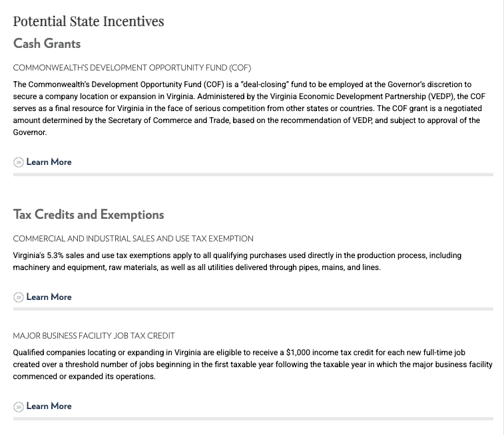Click the arrow icon under Job Tax Credit
Image resolution: width=504 pixels, height=435 pixels.
coord(19,407)
